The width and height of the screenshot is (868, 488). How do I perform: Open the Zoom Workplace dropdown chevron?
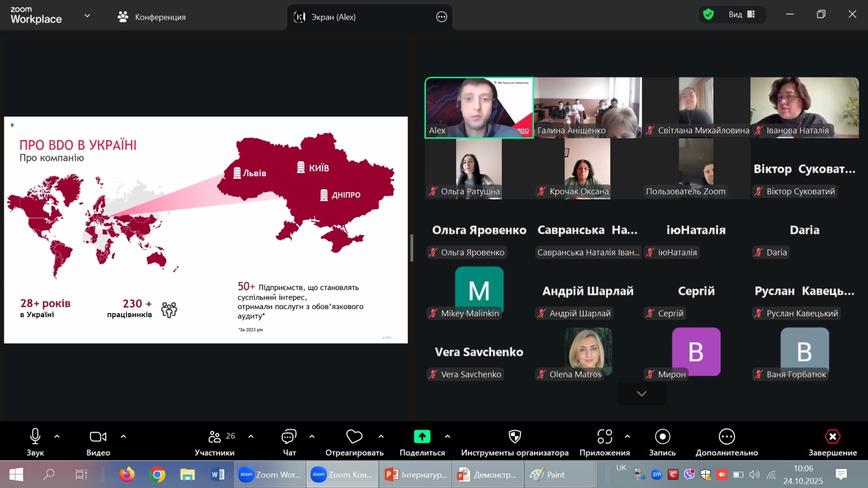tap(87, 16)
